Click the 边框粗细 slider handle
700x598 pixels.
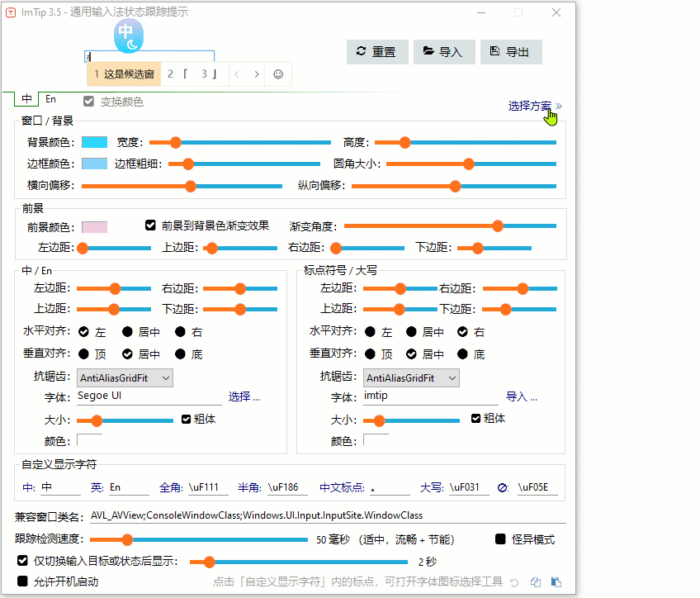click(188, 164)
